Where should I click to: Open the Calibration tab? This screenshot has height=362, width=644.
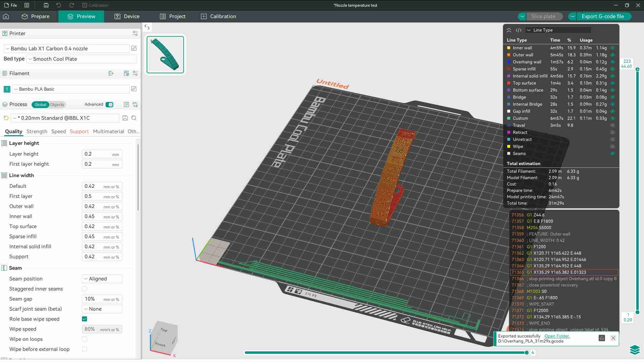[218, 16]
